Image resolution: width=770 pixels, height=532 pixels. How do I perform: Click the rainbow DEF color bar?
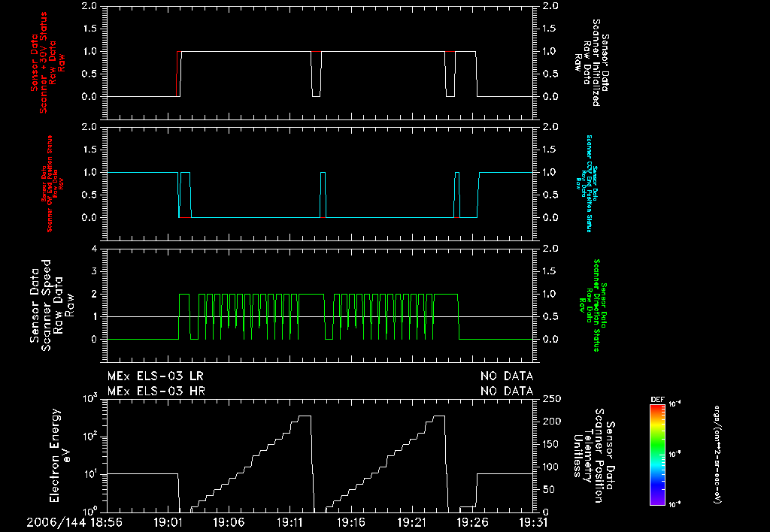657,454
